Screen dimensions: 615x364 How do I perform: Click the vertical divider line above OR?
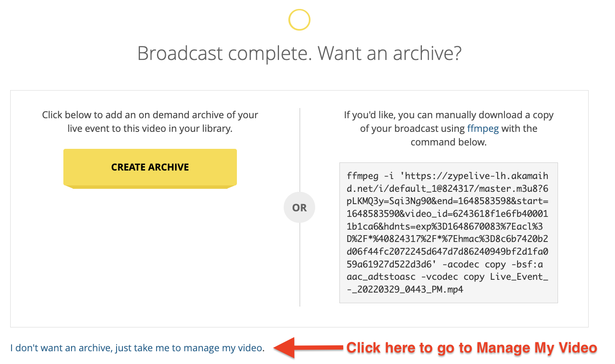point(300,150)
